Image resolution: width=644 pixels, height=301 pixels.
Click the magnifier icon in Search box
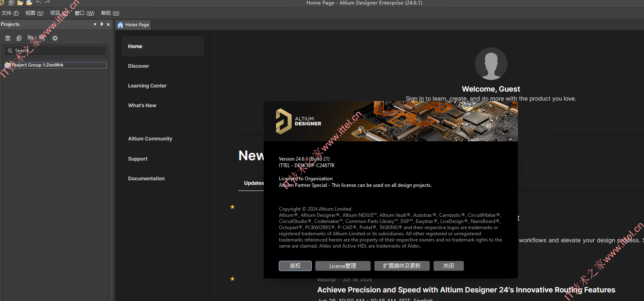(10, 51)
